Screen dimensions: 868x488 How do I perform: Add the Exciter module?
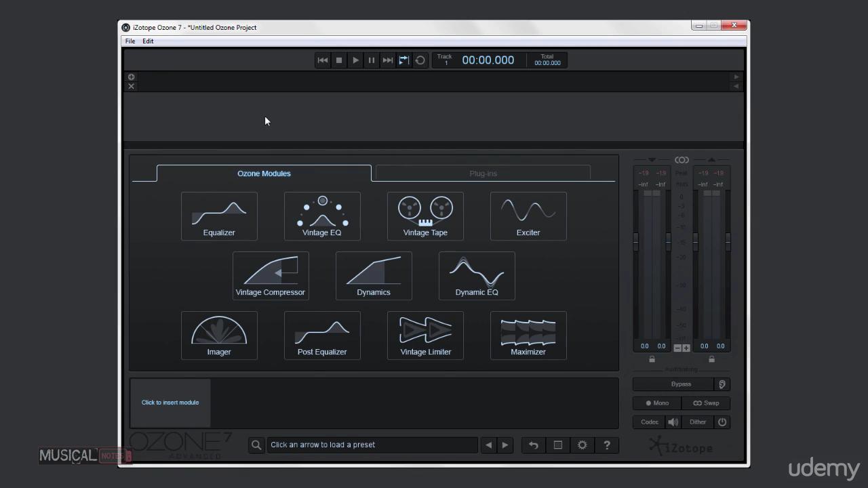click(528, 216)
